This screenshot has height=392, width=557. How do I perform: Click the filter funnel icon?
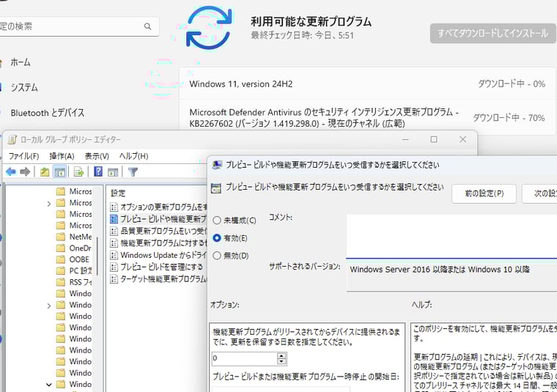pyautogui.click(x=133, y=172)
